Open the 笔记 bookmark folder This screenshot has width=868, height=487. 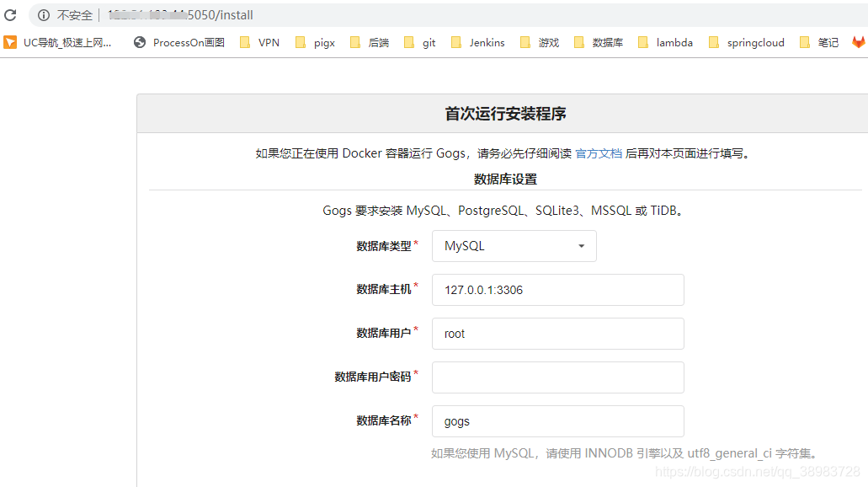pos(819,43)
